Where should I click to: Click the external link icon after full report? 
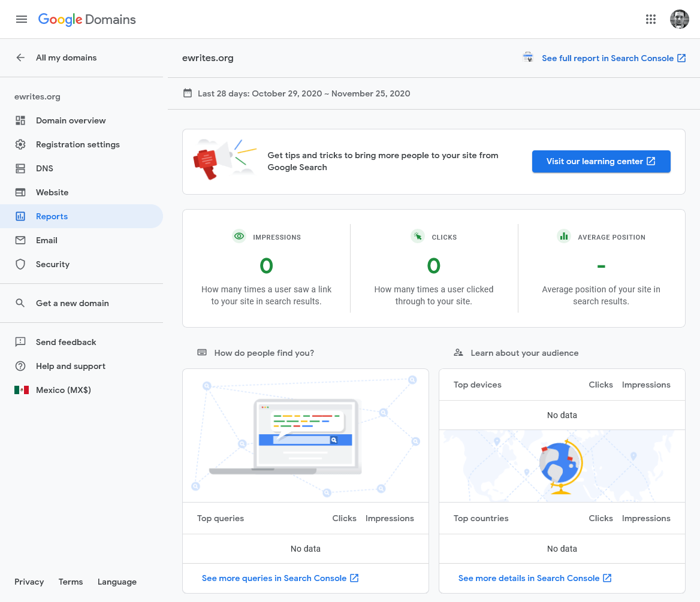(681, 58)
